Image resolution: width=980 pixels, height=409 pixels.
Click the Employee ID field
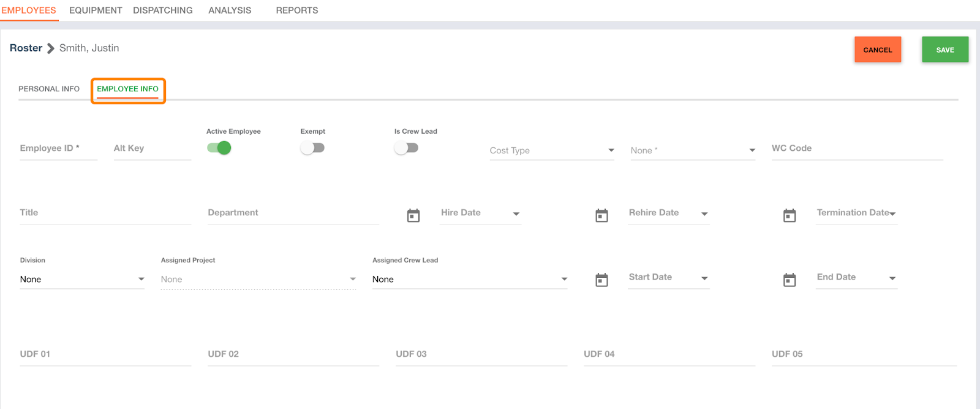pos(58,148)
